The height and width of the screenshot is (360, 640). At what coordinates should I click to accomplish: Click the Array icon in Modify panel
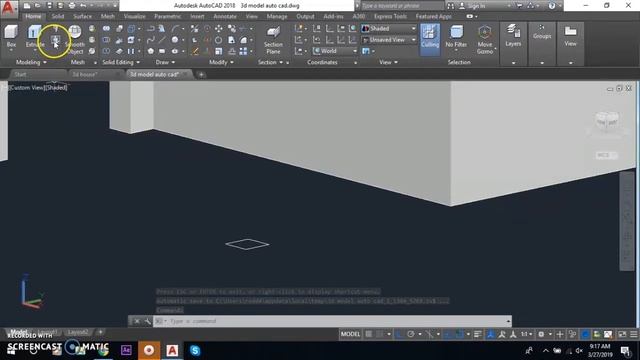click(x=243, y=51)
